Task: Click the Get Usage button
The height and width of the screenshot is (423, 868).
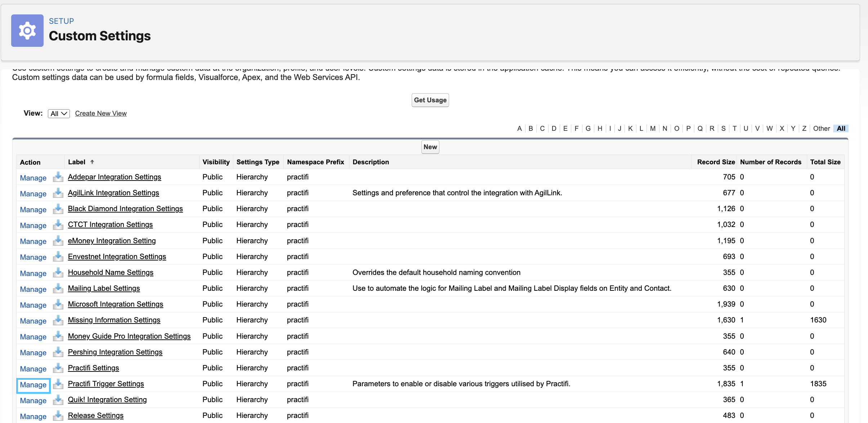Action: tap(430, 100)
